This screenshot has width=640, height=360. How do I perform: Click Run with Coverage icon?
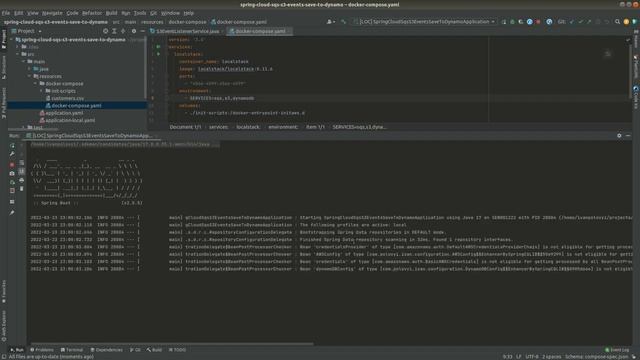pyautogui.click(x=521, y=22)
